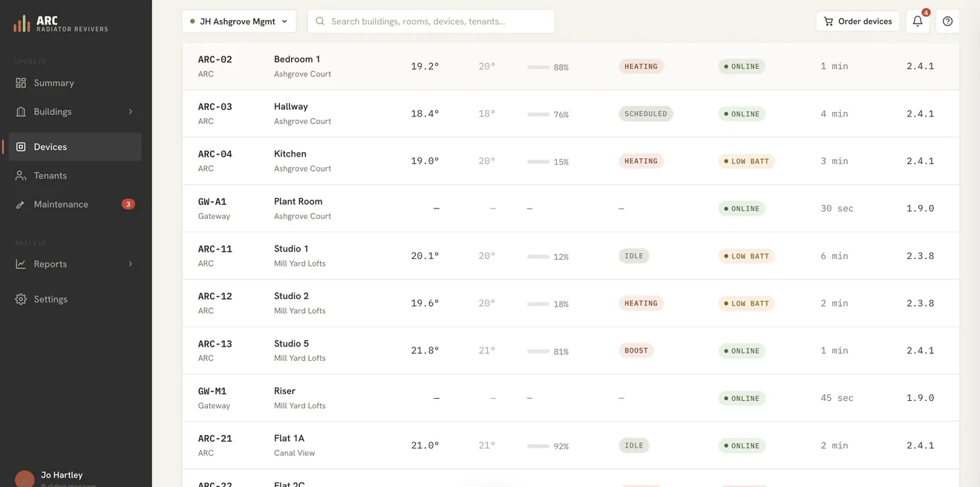Click ONLINE status for GW-A1
980x487 pixels.
pyautogui.click(x=742, y=209)
